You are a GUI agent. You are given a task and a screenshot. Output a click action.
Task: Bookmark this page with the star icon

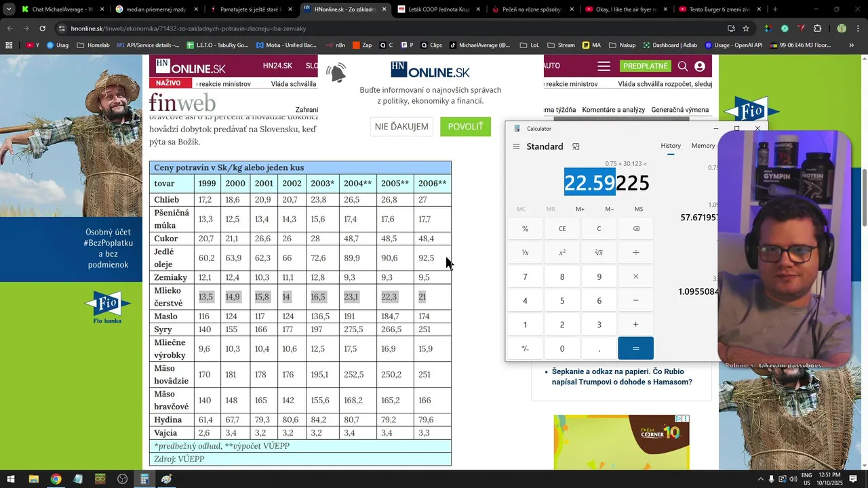tap(746, 28)
